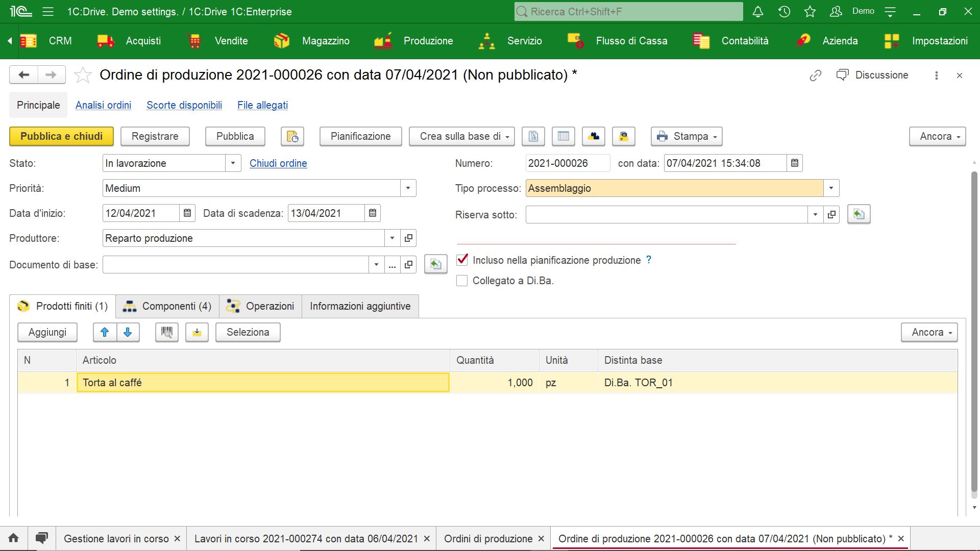Image resolution: width=980 pixels, height=551 pixels.
Task: Select the Prodotti finiti (1) tab
Action: pyautogui.click(x=63, y=306)
